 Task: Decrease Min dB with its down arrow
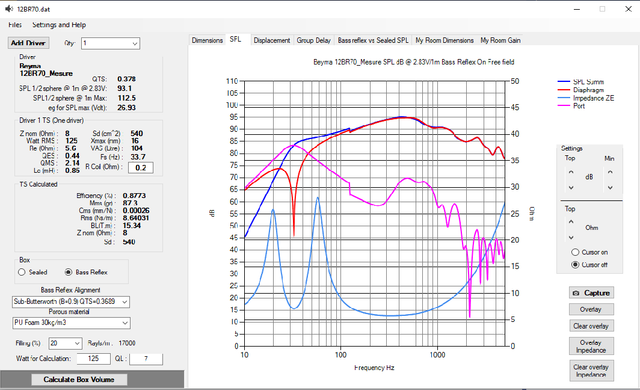[x=610, y=188]
